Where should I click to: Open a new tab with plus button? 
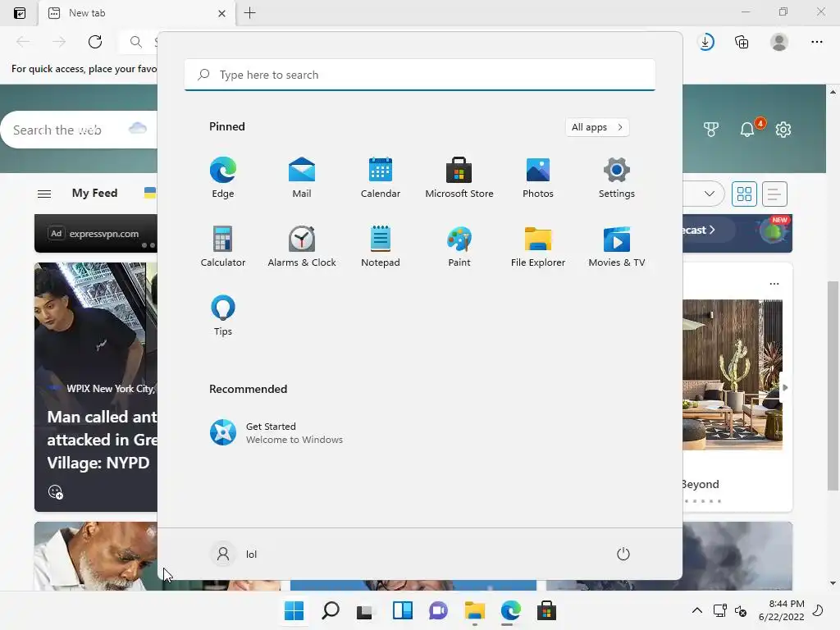(x=249, y=13)
